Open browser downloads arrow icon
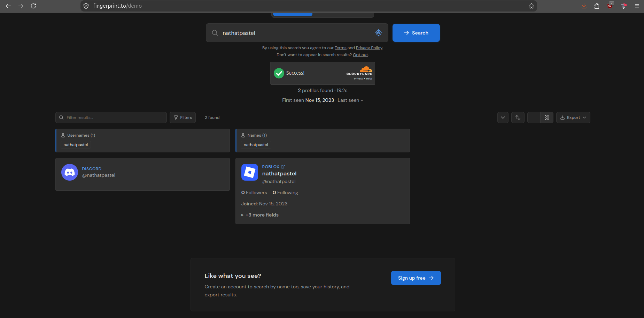The image size is (644, 318). [x=584, y=6]
